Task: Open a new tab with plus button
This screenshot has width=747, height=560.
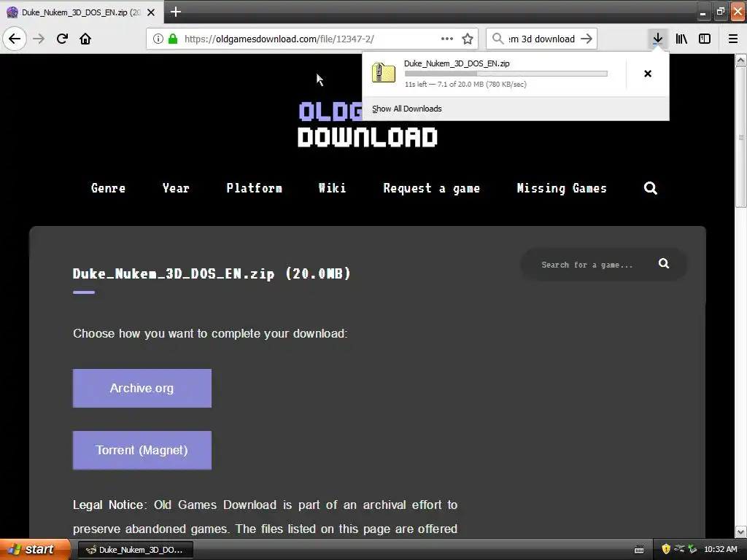Action: (x=175, y=12)
